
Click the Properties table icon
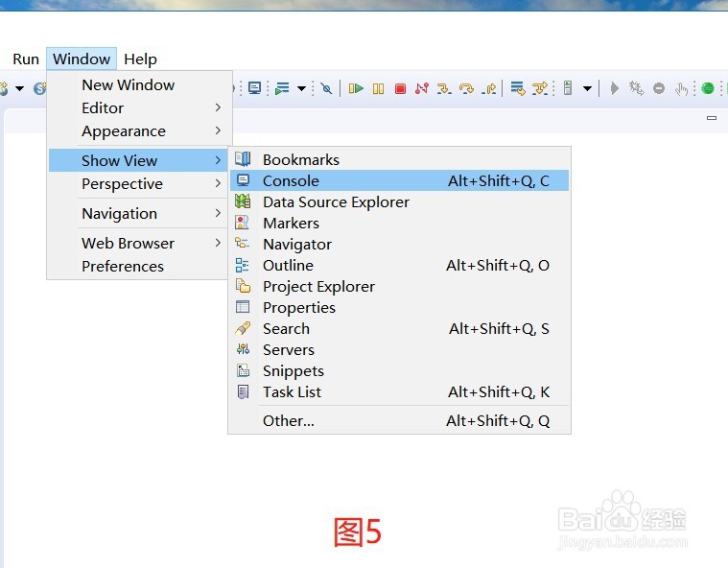(243, 307)
